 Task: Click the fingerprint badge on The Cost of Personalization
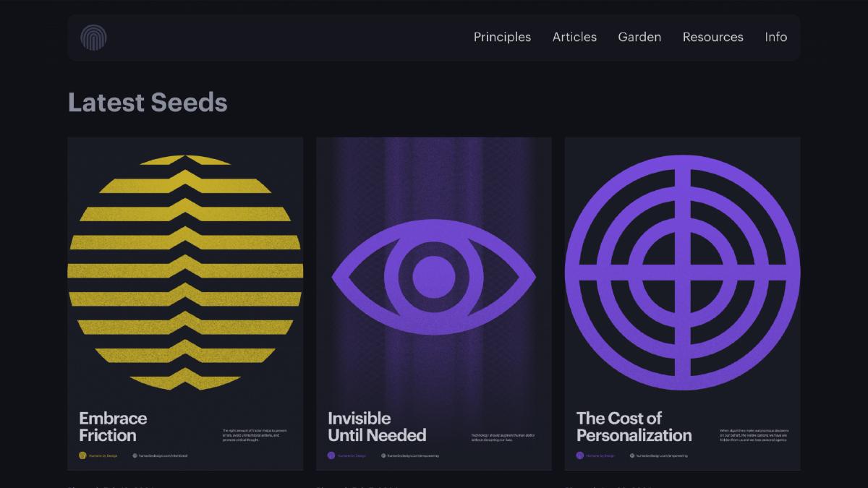click(579, 455)
